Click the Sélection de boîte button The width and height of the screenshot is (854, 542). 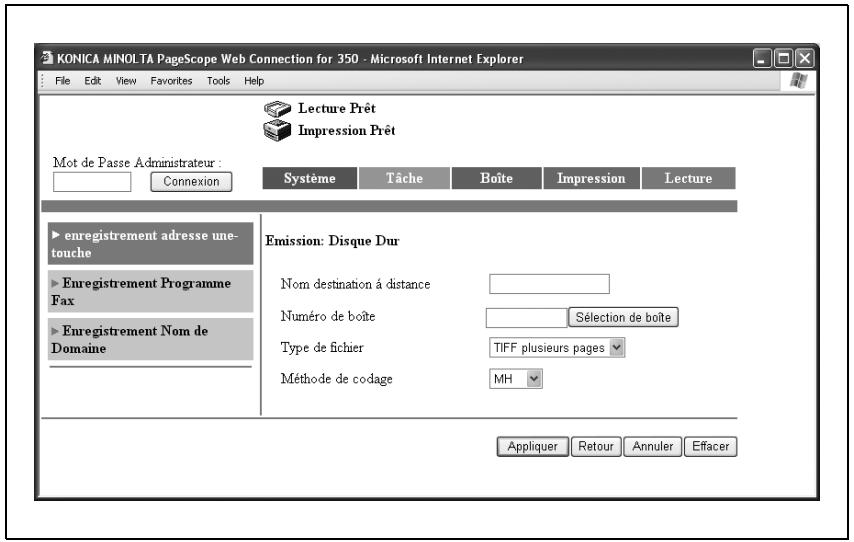pyautogui.click(x=623, y=318)
